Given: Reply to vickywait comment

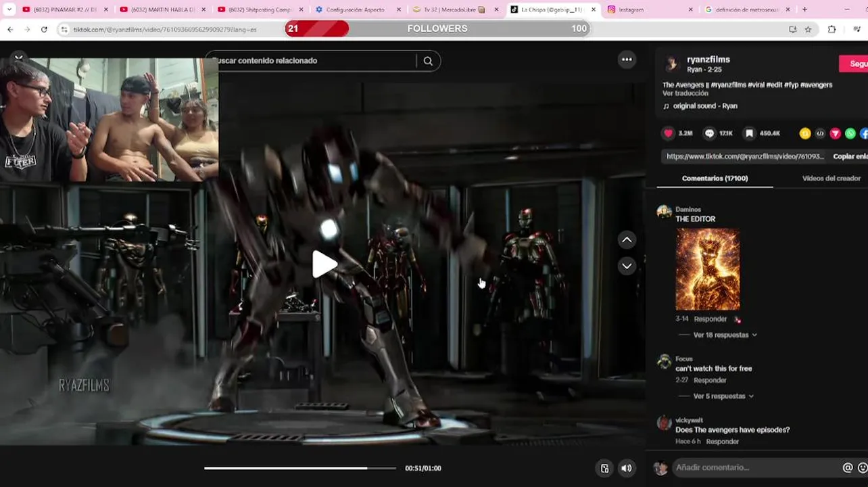Looking at the screenshot, I should [x=722, y=442].
